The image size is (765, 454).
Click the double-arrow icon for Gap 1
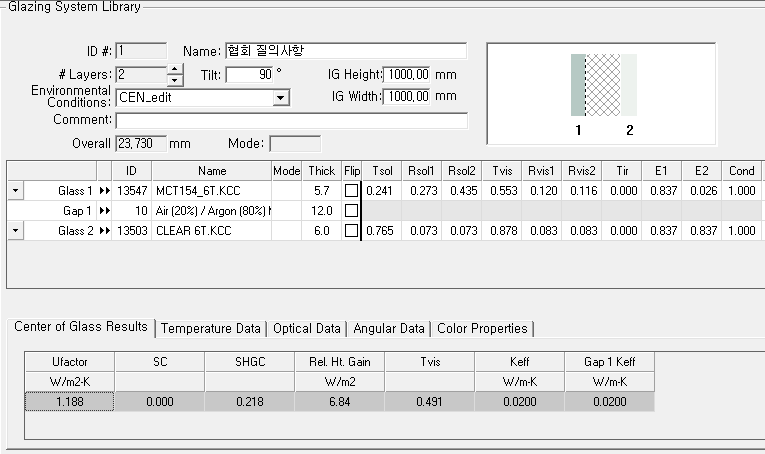point(105,211)
